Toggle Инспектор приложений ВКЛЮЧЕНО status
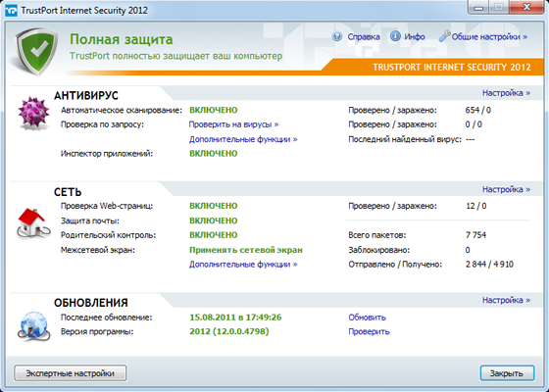 coord(214,154)
